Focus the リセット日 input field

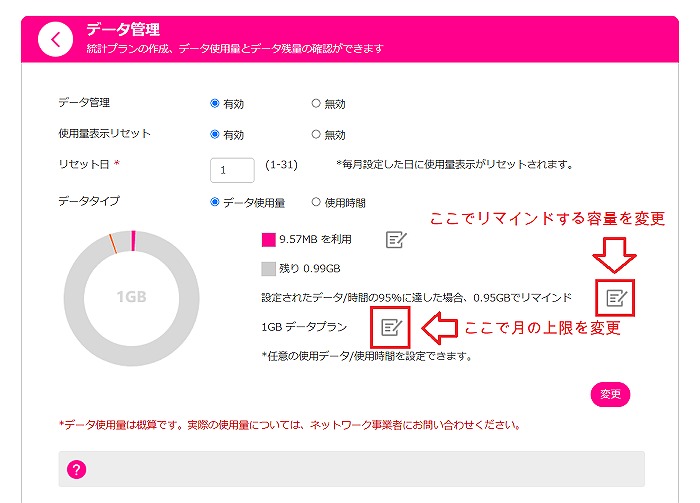[232, 170]
